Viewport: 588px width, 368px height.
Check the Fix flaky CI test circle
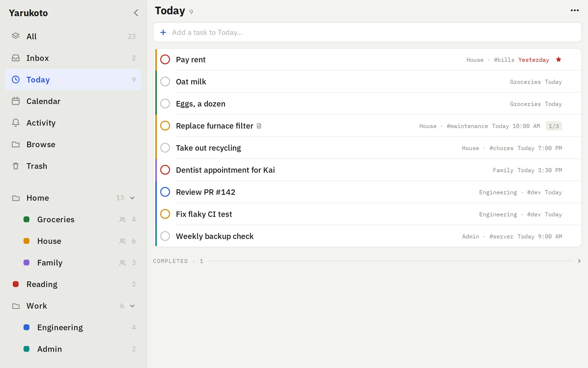pyautogui.click(x=165, y=214)
